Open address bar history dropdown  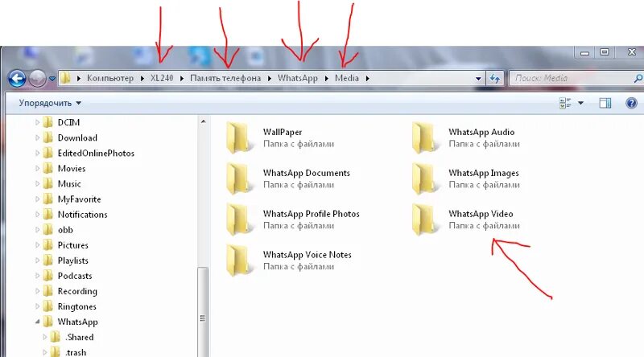(478, 78)
